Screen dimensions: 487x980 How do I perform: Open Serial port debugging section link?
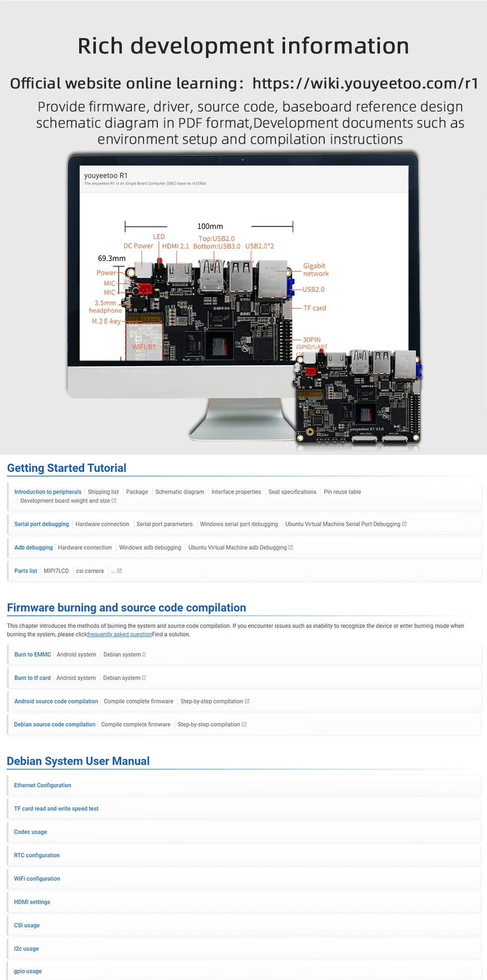click(x=42, y=524)
